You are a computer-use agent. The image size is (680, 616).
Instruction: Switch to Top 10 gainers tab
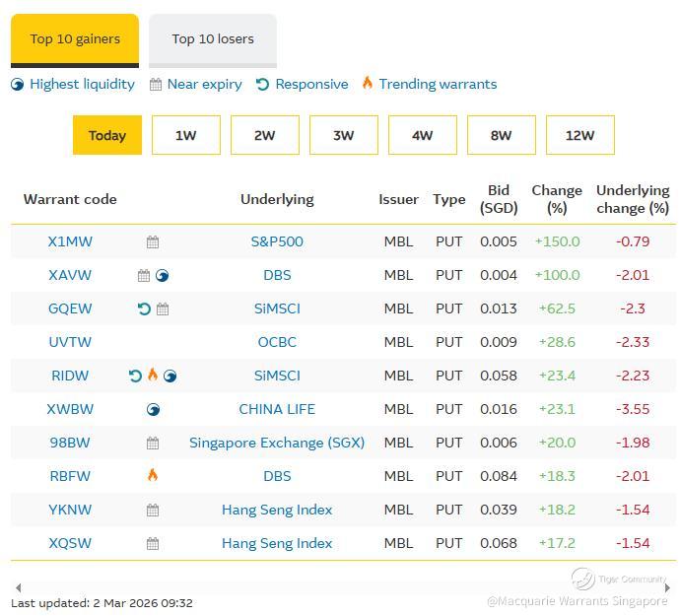point(75,39)
